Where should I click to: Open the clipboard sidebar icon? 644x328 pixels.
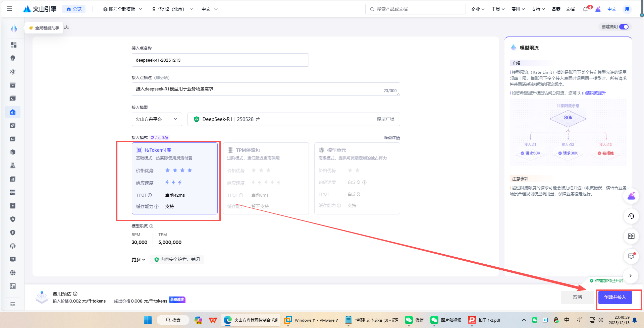[13, 206]
